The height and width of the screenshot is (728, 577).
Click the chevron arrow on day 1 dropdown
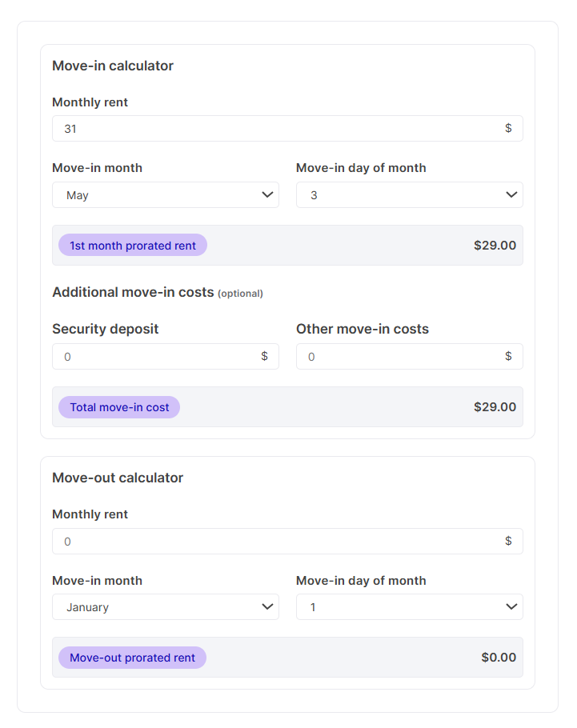pos(511,606)
